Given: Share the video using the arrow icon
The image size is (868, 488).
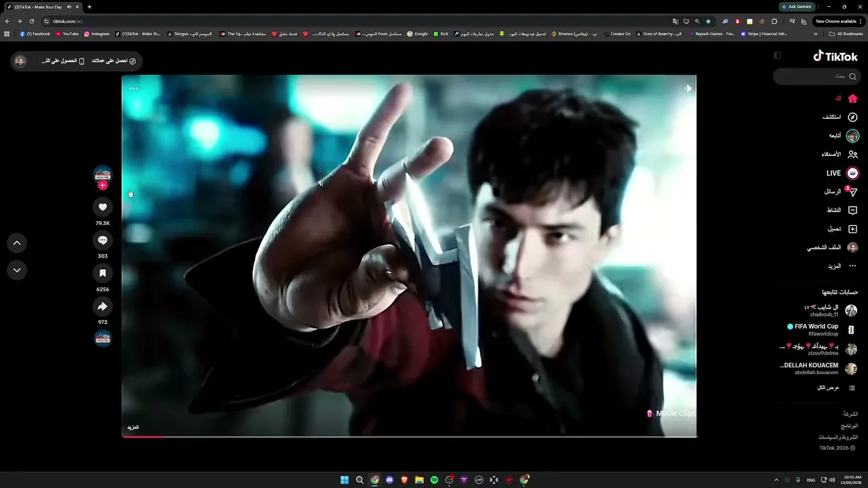Looking at the screenshot, I should (x=102, y=306).
